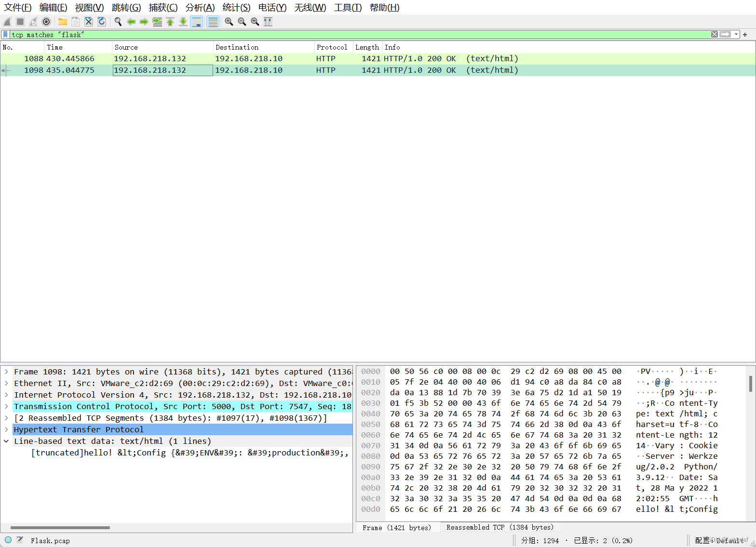
Task: Expand Transmission Control Protocol node
Action: coord(6,406)
